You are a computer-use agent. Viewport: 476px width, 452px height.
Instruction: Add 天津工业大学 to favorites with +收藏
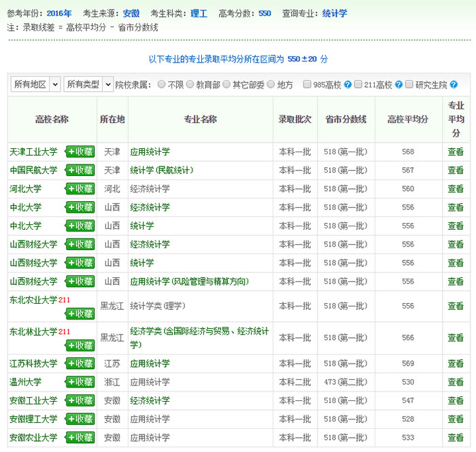click(x=80, y=152)
